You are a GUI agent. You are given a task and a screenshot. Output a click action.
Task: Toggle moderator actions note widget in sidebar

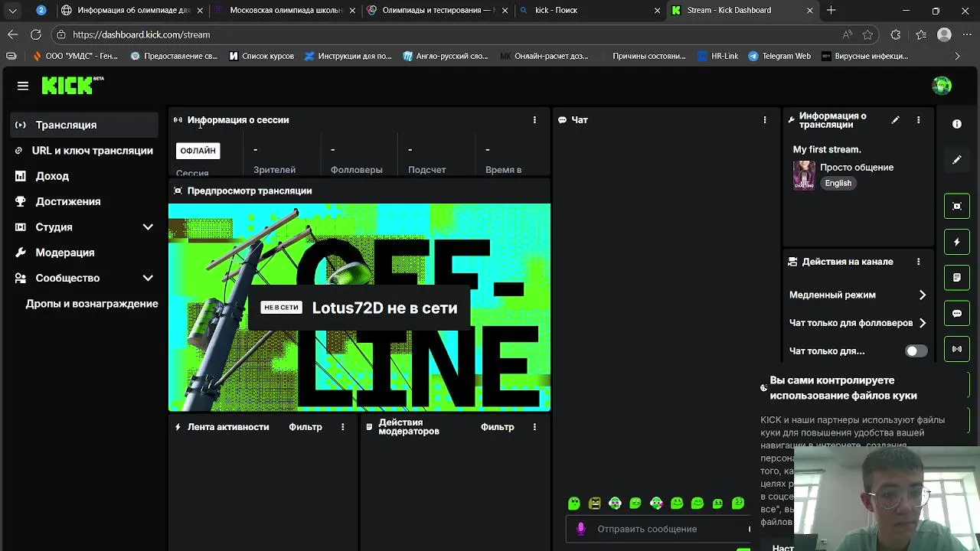(x=957, y=278)
